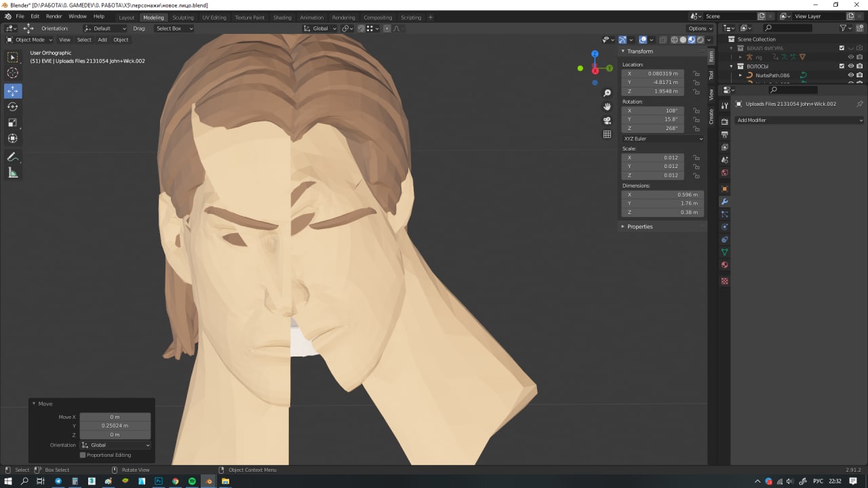Open the Material properties tab

pos(724,265)
